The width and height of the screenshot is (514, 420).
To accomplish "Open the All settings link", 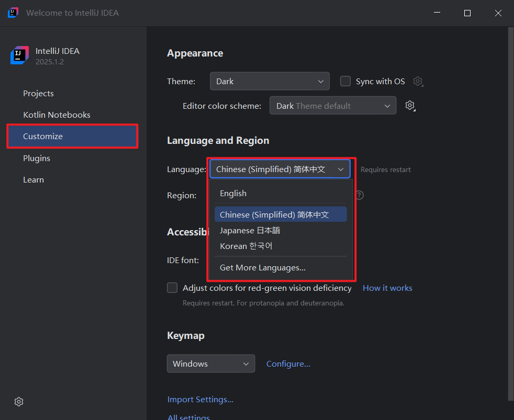I will (188, 416).
